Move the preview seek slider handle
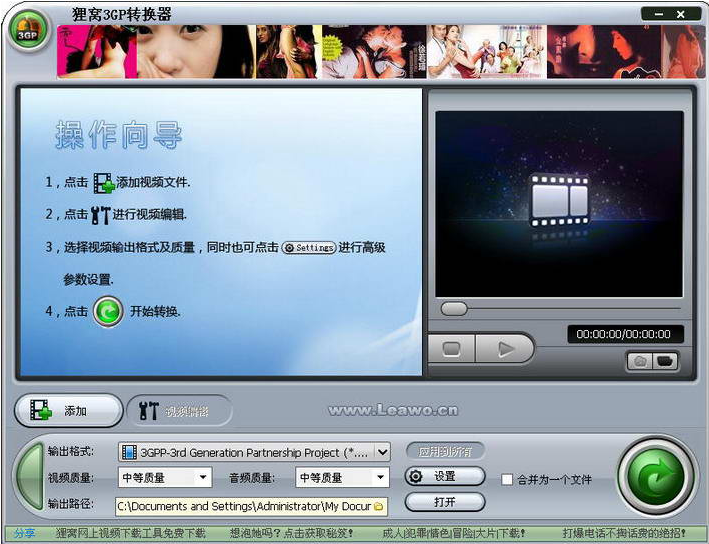This screenshot has width=709, height=544. click(x=454, y=308)
